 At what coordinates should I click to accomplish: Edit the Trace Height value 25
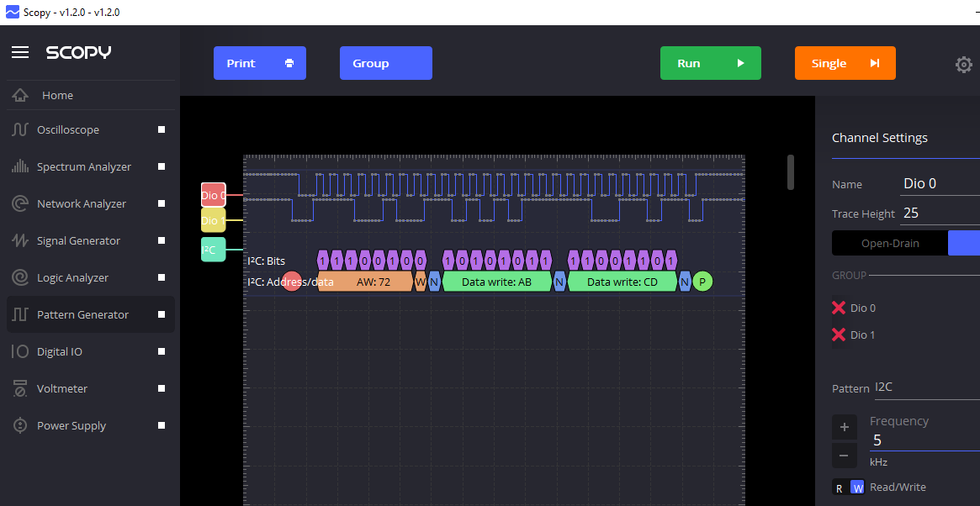[940, 213]
